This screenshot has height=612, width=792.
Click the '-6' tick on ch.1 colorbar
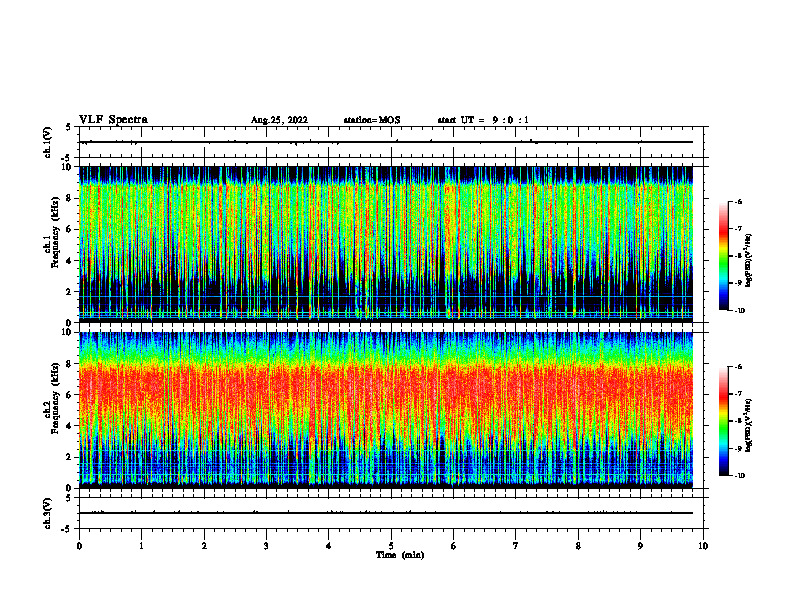click(738, 201)
